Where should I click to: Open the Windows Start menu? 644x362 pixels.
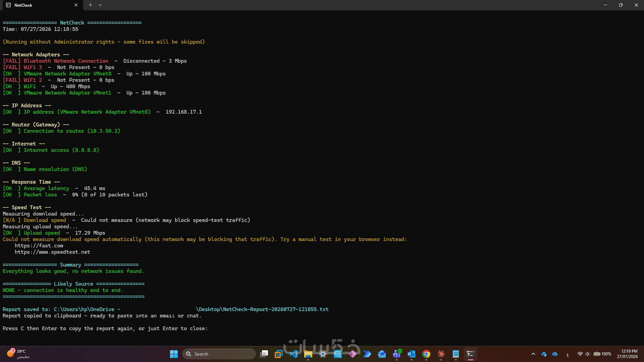point(174,354)
